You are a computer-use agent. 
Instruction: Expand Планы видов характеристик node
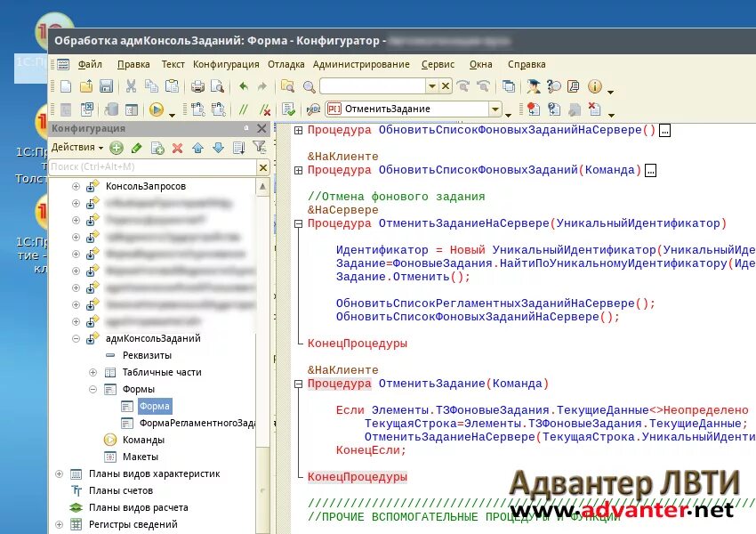click(59, 473)
